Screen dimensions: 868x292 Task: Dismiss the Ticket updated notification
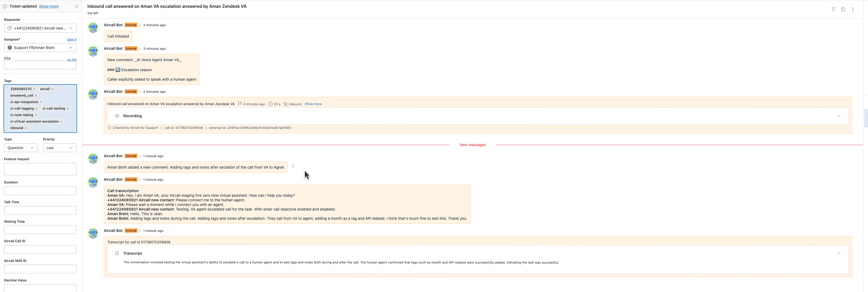click(x=77, y=6)
